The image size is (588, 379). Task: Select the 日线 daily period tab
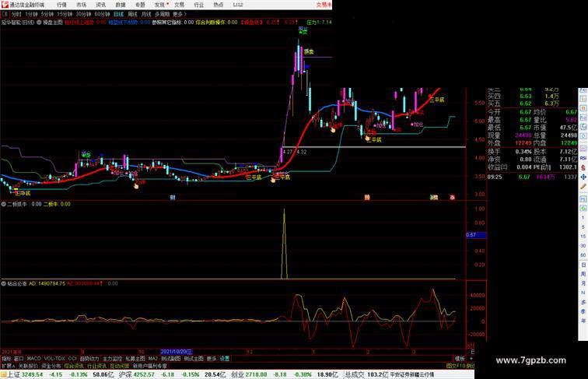pyautogui.click(x=118, y=14)
